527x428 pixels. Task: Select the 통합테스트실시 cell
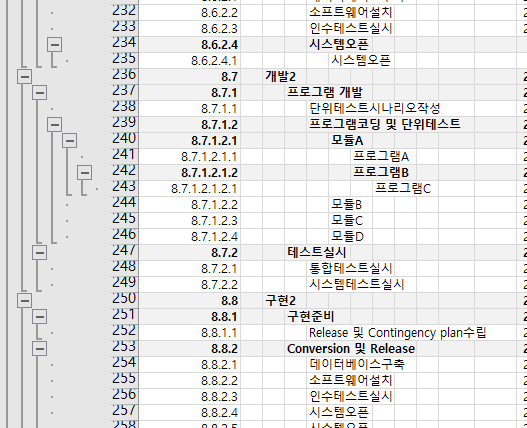(351, 269)
